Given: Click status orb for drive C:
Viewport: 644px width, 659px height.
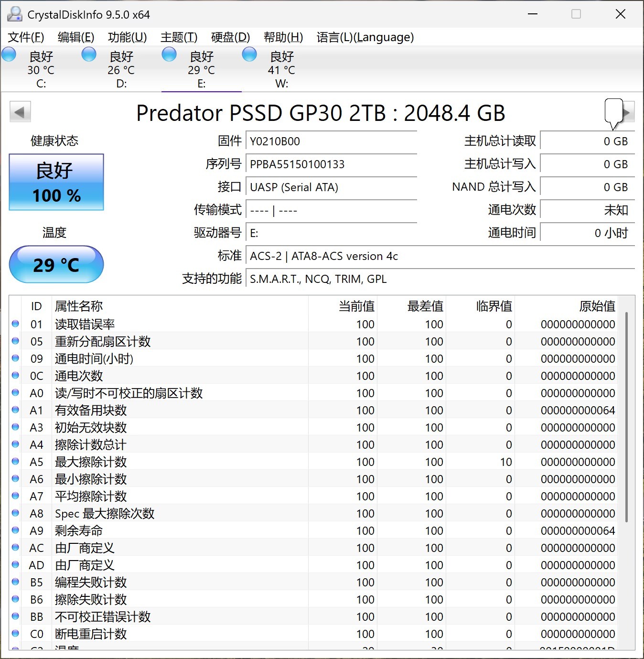Looking at the screenshot, I should click(9, 54).
